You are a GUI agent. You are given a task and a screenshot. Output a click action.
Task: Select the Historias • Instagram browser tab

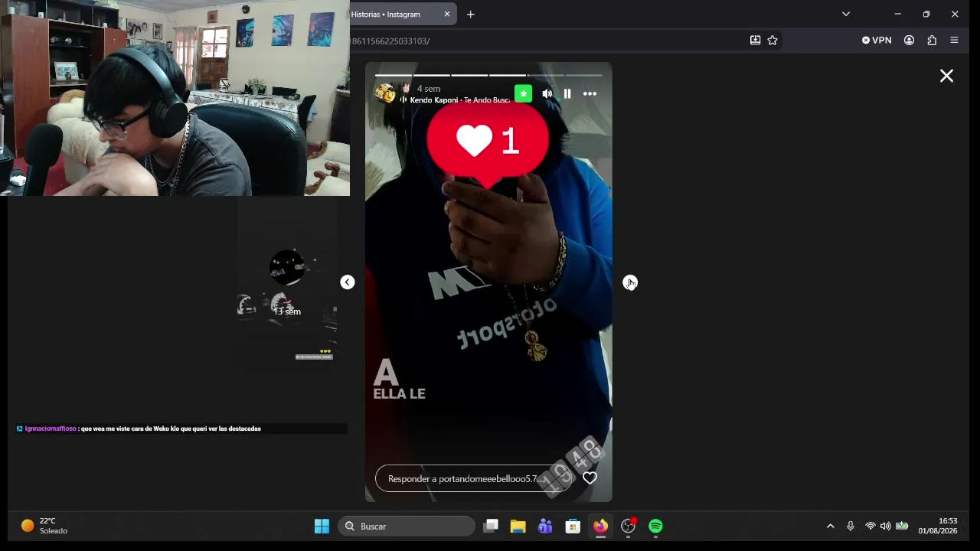pos(397,14)
